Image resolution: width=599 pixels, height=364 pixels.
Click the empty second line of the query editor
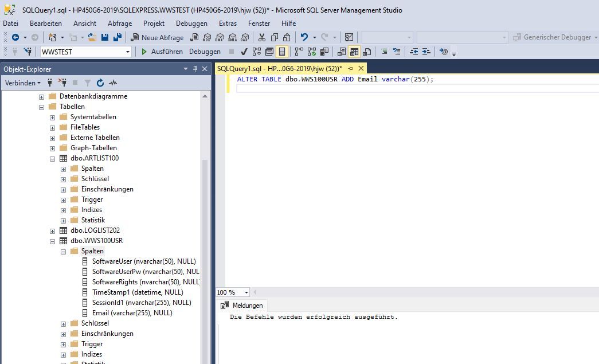click(417, 88)
